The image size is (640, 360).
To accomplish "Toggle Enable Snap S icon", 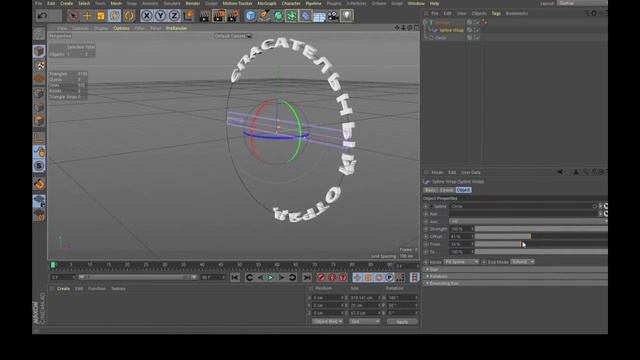I will 39,166.
